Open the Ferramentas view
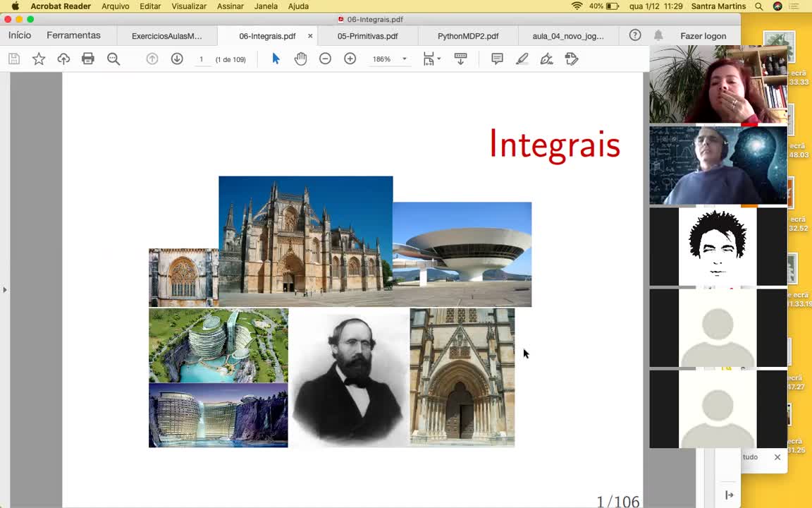 (x=73, y=35)
